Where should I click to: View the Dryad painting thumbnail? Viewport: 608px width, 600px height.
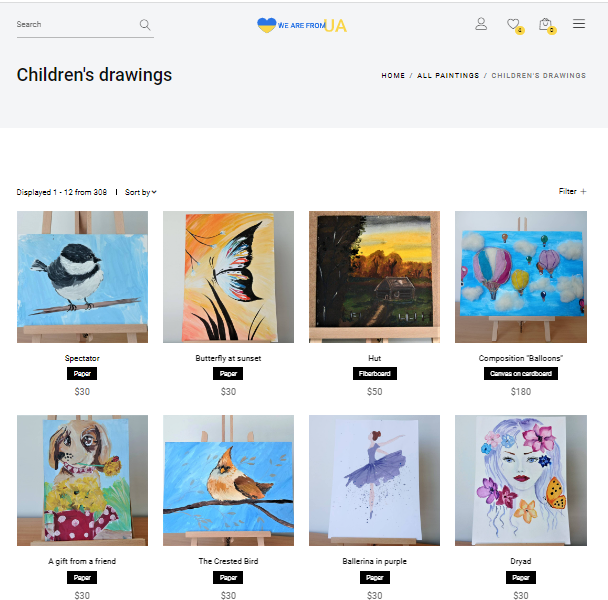521,481
